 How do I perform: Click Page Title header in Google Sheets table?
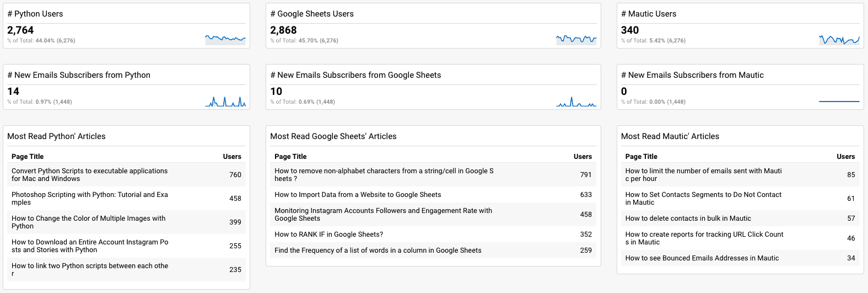tap(290, 157)
